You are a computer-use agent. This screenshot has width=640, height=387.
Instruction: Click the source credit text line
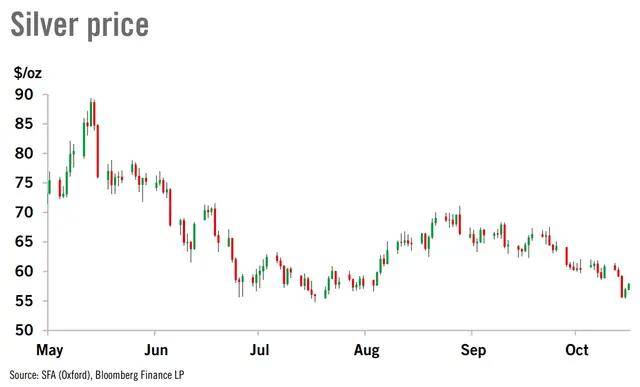click(x=97, y=375)
